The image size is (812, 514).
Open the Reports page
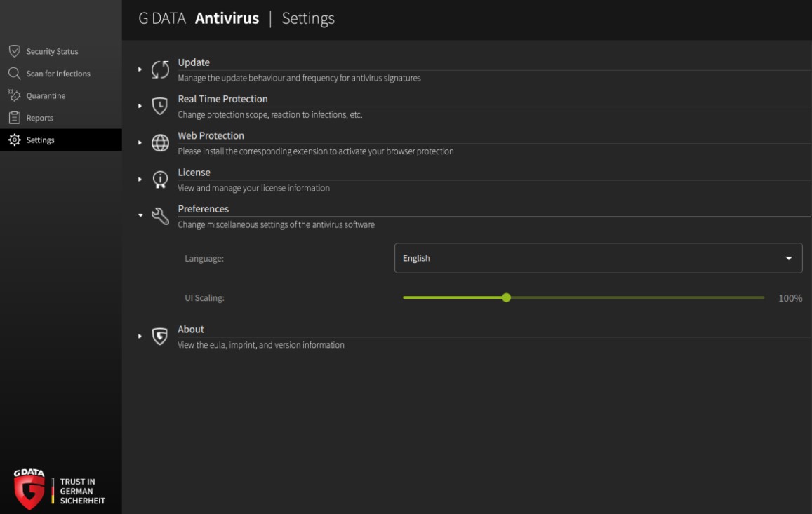coord(61,118)
